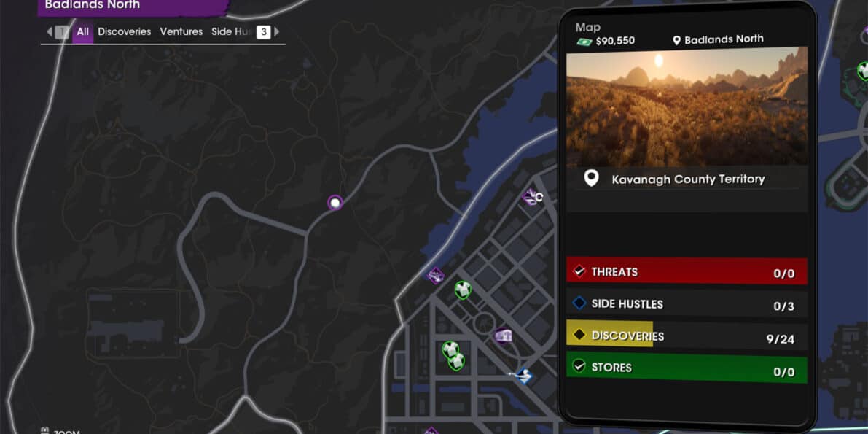Go to previous filter with left arrow

pyautogui.click(x=50, y=32)
